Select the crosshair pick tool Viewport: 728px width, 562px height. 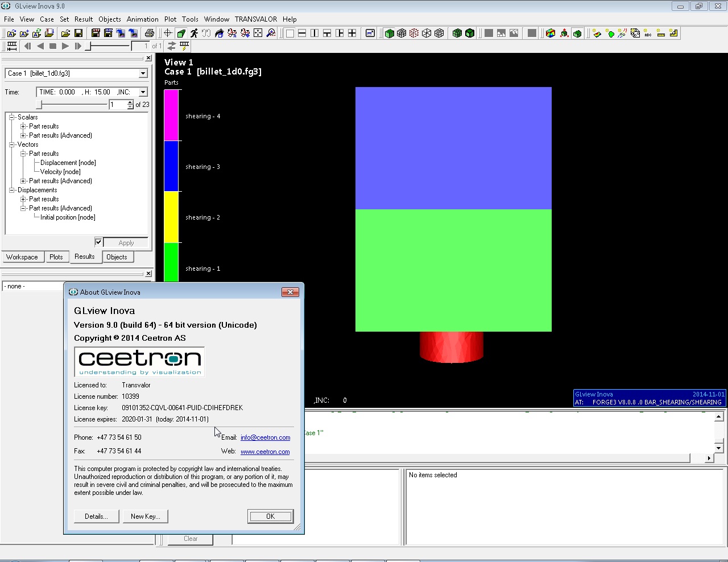click(x=168, y=33)
